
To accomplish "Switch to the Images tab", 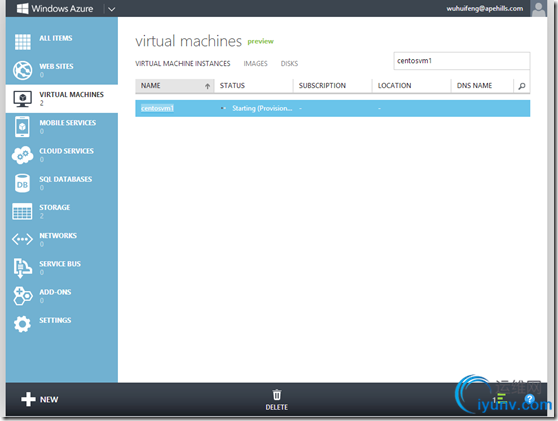I will [x=256, y=64].
